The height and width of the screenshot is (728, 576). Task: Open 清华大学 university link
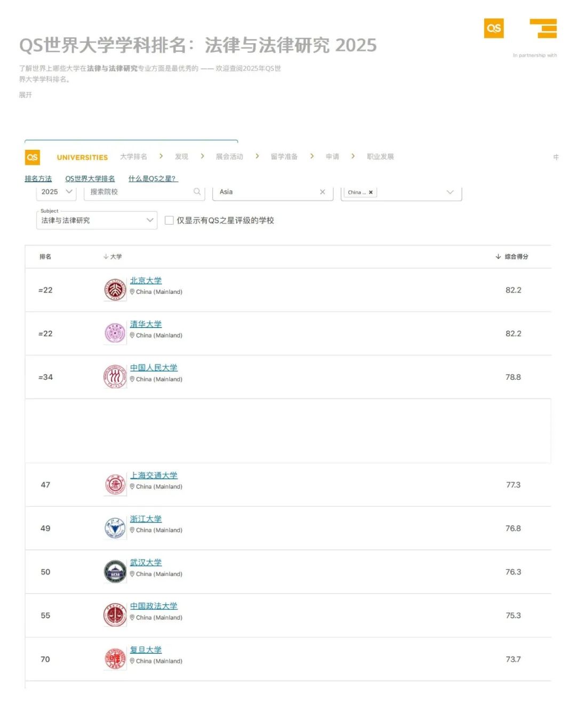[146, 324]
